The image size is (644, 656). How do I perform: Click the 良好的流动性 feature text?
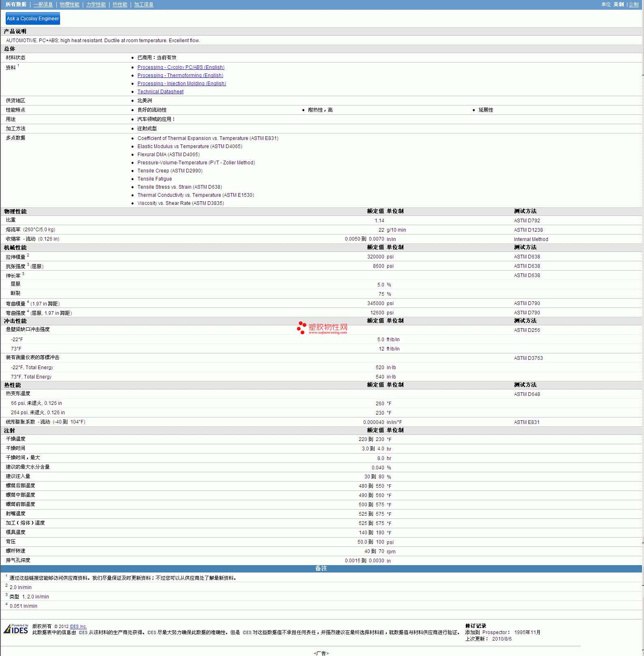[x=152, y=110]
